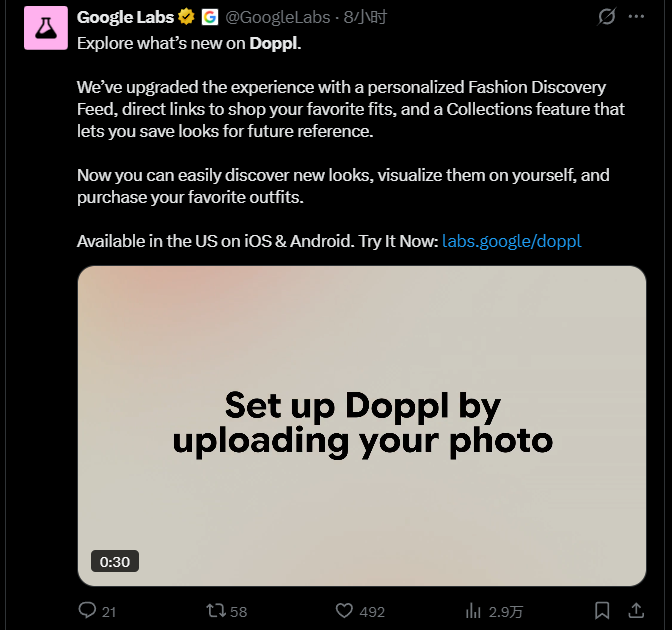The width and height of the screenshot is (672, 630).
Task: Open the labs.google/doppl link
Action: pos(511,241)
